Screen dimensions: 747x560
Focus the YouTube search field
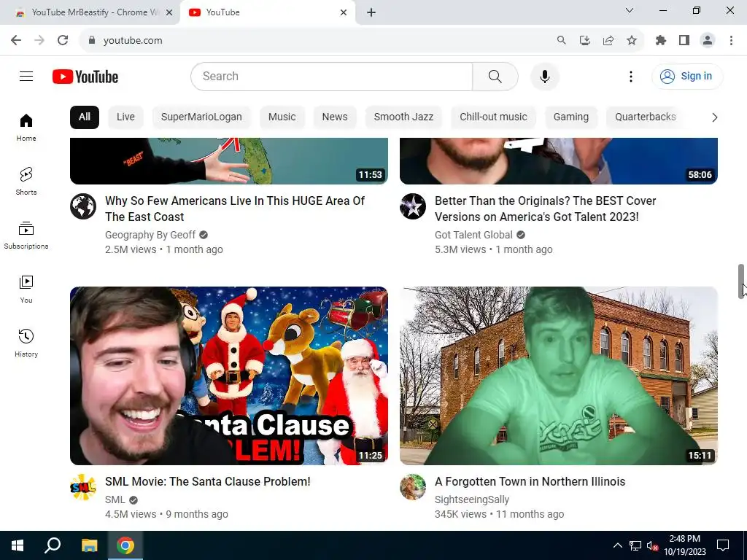pyautogui.click(x=332, y=76)
